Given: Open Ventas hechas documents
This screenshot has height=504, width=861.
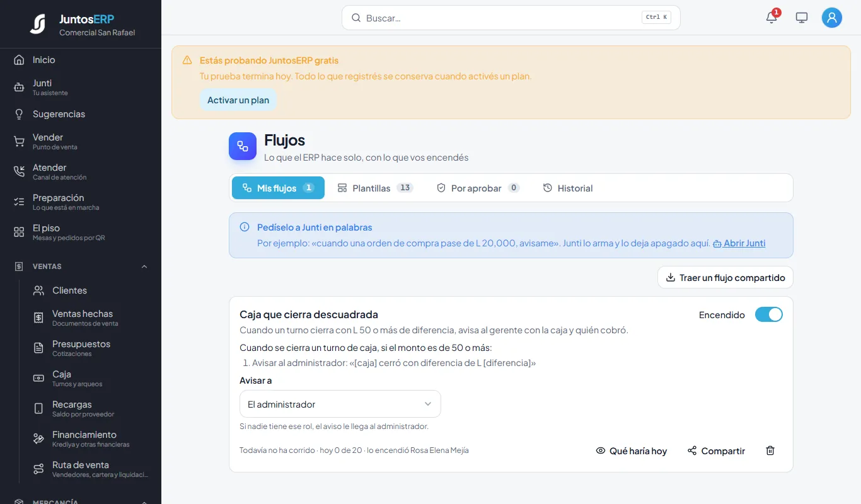Looking at the screenshot, I should [x=91, y=318].
